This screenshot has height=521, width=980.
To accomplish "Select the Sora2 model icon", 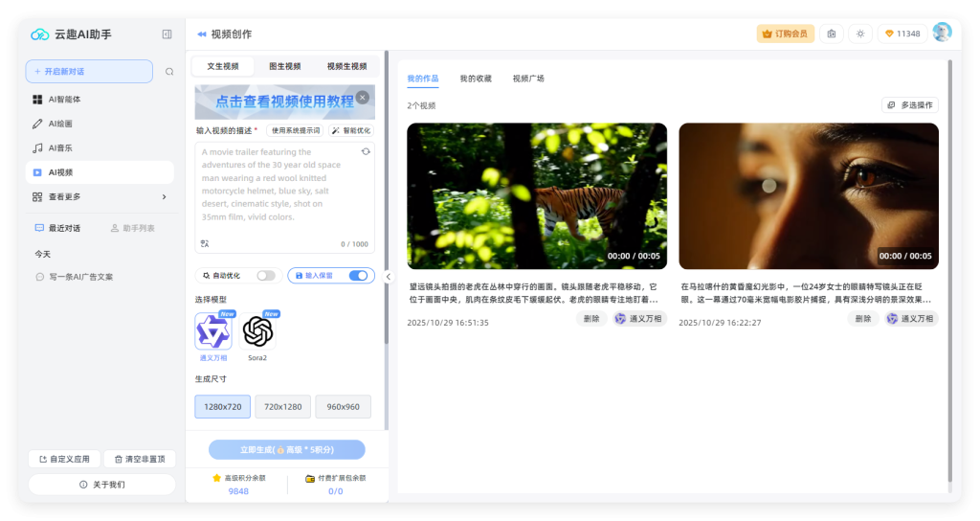I will pyautogui.click(x=257, y=332).
